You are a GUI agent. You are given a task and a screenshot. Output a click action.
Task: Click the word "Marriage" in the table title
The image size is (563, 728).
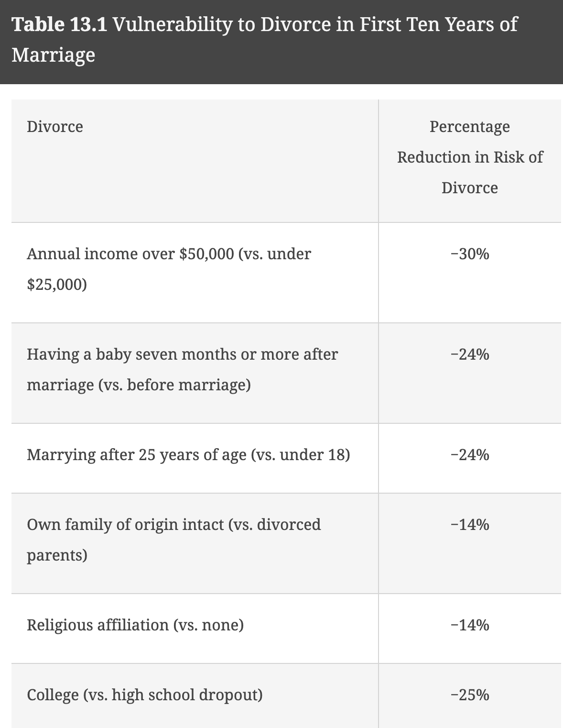(x=54, y=55)
